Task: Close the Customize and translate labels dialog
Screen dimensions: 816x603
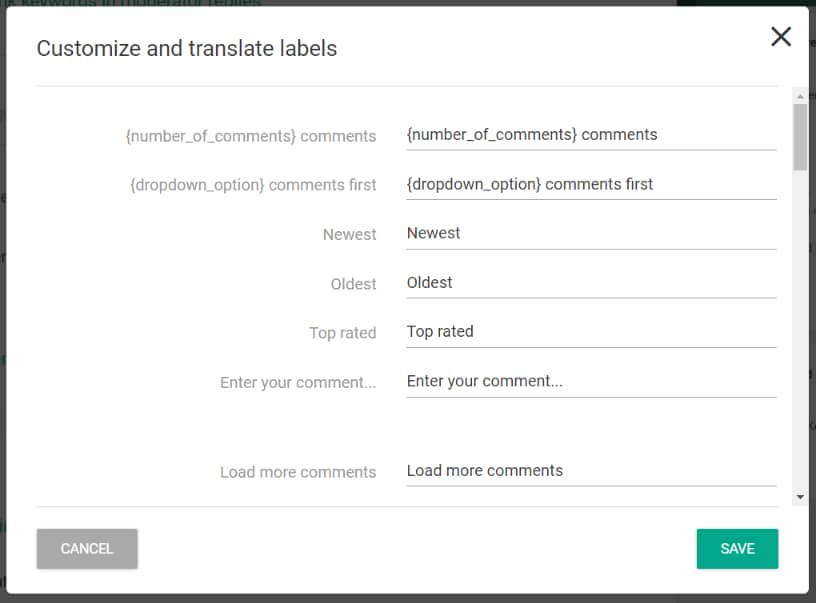Action: tap(781, 37)
